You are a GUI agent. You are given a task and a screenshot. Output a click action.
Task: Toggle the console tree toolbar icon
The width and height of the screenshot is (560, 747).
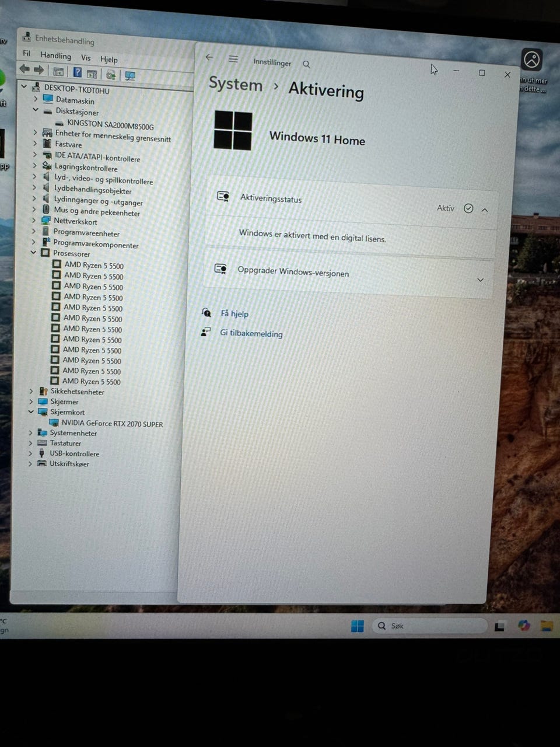[58, 72]
